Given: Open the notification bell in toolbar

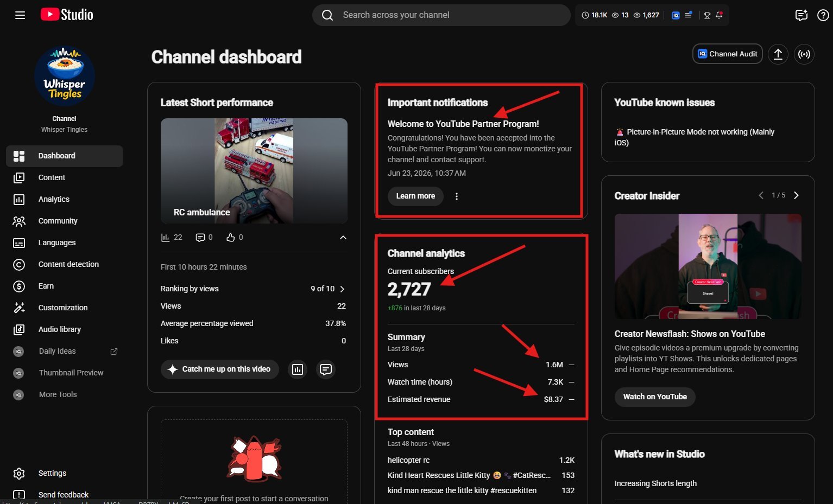Looking at the screenshot, I should (x=719, y=15).
